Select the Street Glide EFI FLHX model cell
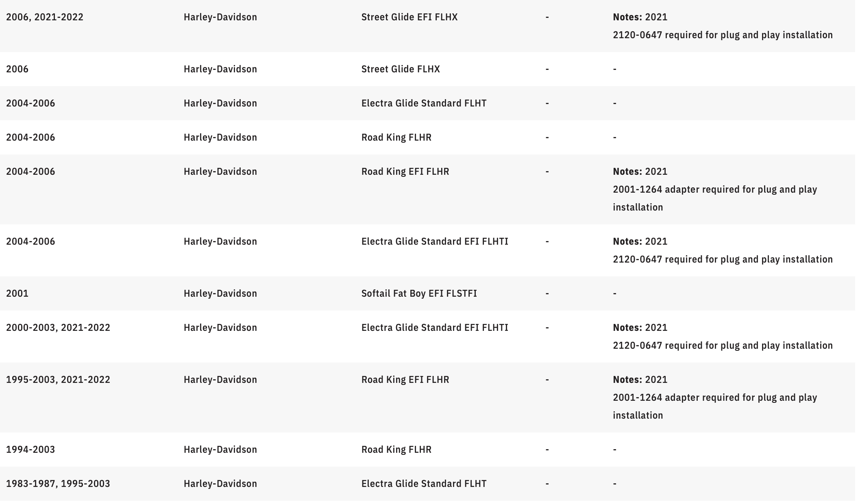The image size is (858, 504). tap(409, 17)
